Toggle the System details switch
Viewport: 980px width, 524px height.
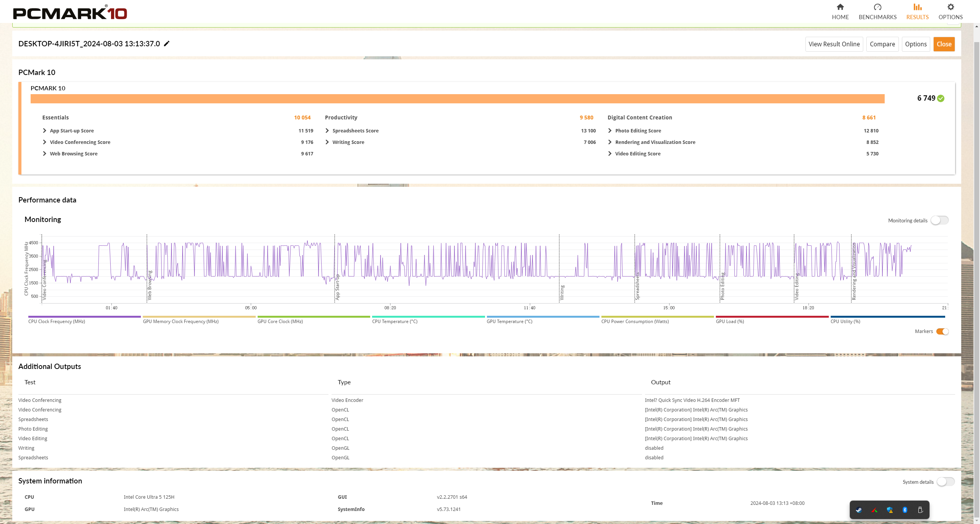coord(946,482)
